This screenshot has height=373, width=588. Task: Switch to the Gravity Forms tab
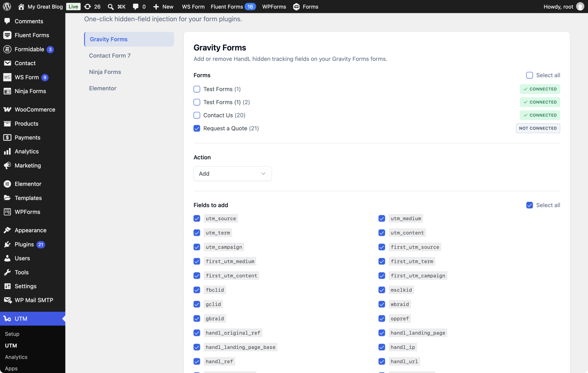[x=129, y=39]
